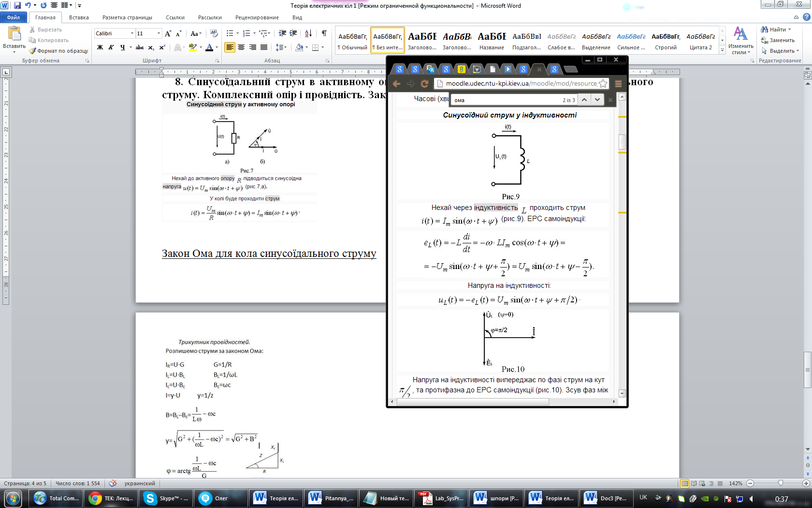
Task: Switch to the Рецензирование tab
Action: [x=257, y=17]
